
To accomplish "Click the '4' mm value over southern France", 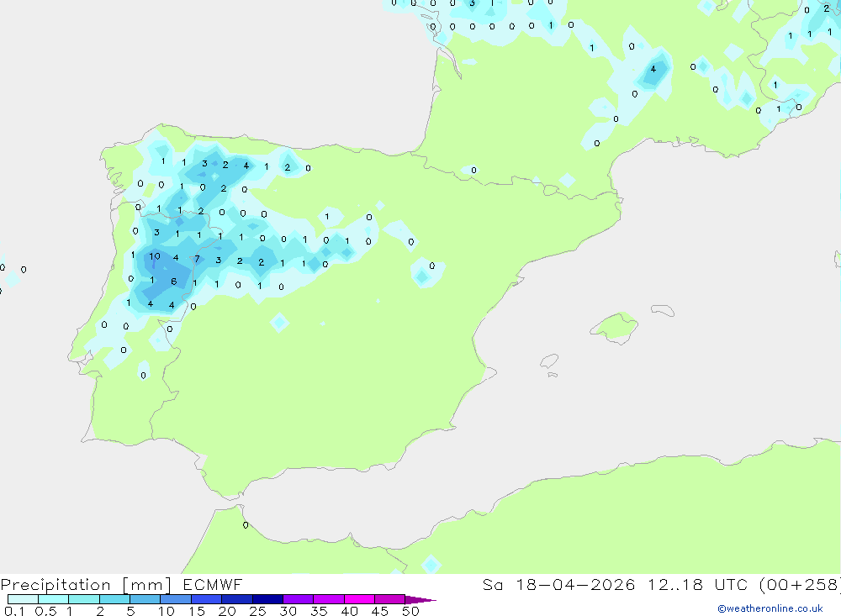I will [x=653, y=69].
